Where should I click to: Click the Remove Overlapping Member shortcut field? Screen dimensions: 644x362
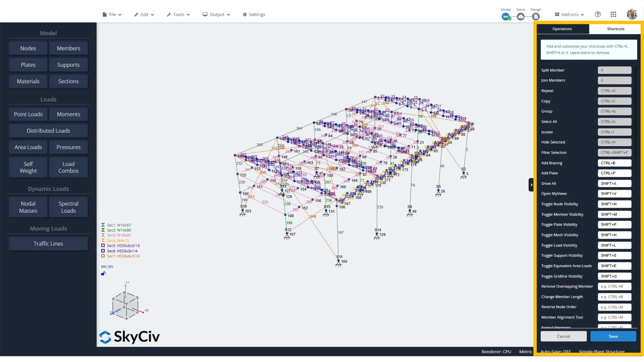tap(614, 287)
